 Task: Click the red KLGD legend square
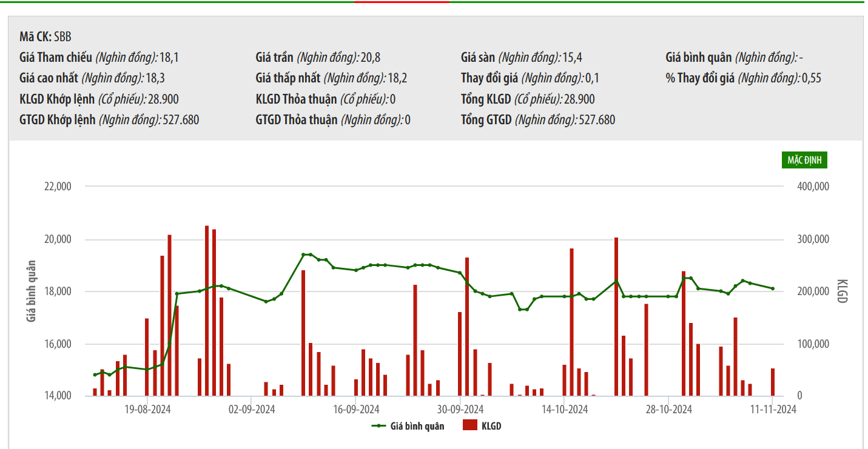(x=469, y=426)
